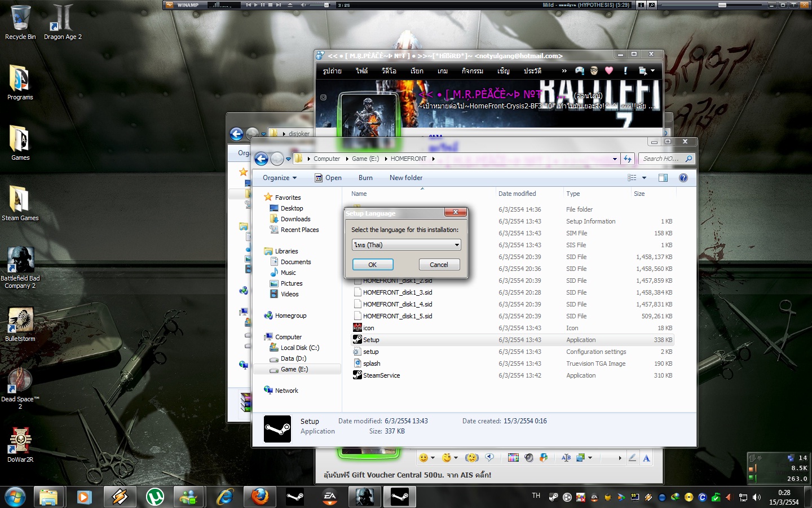812x508 pixels.
Task: Open the Steam Games desktop folder
Action: tap(20, 203)
